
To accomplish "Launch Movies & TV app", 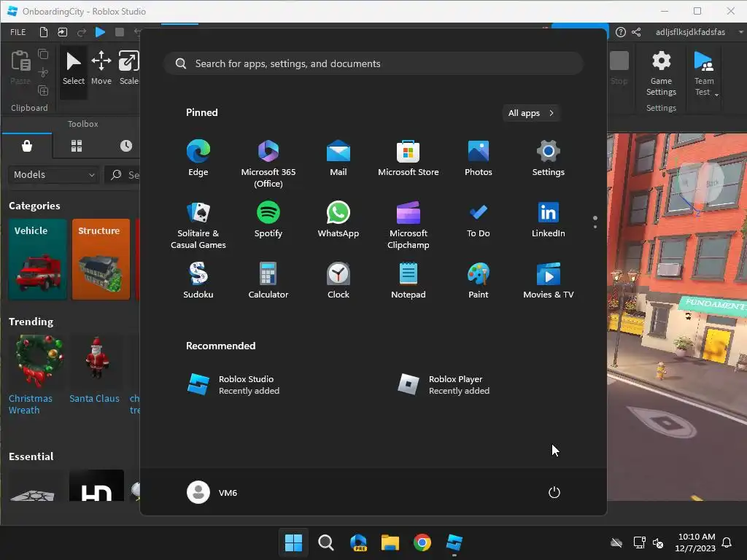I will 549,281.
